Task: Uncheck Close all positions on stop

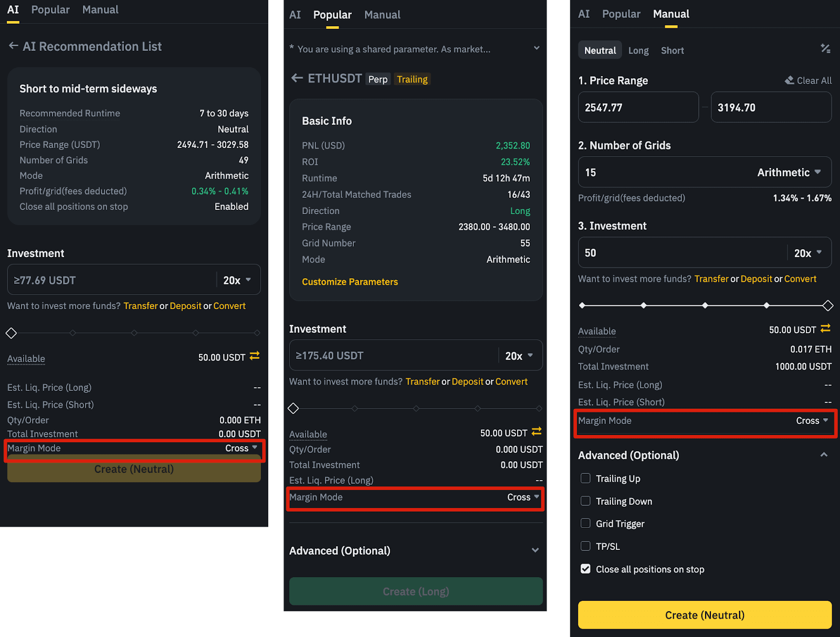Action: (x=585, y=569)
